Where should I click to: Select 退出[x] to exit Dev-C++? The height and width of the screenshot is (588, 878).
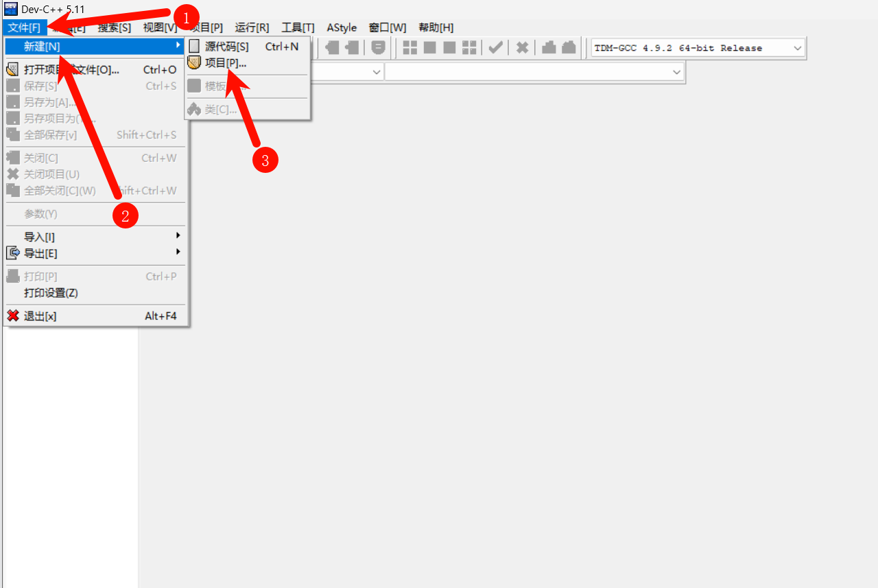pos(95,316)
